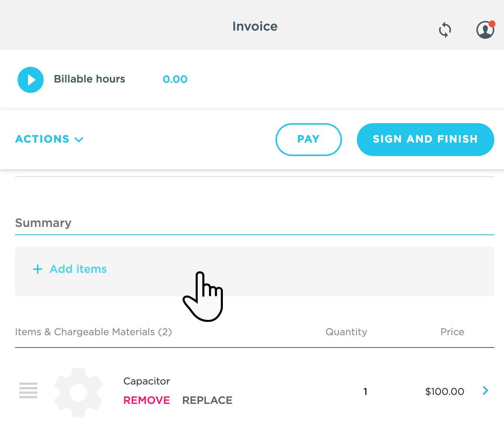This screenshot has height=430, width=504.
Task: Remove the Capacitor item
Action: (147, 400)
